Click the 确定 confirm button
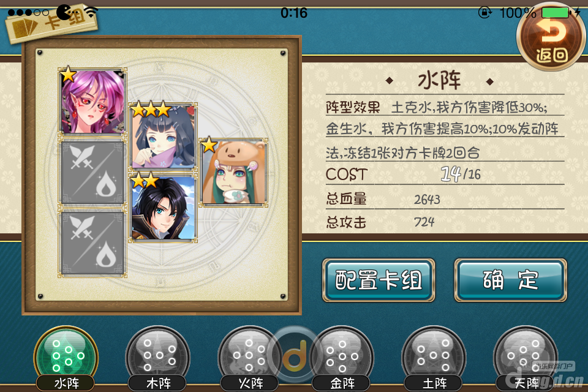The width and height of the screenshot is (588, 392). click(510, 280)
